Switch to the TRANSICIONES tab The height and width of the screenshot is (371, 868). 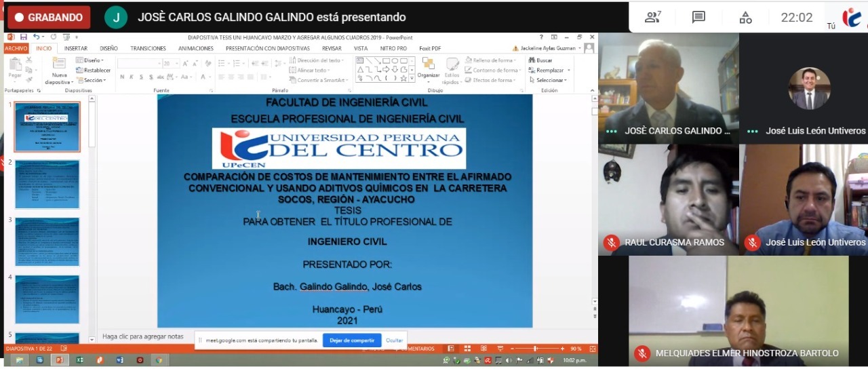[148, 49]
